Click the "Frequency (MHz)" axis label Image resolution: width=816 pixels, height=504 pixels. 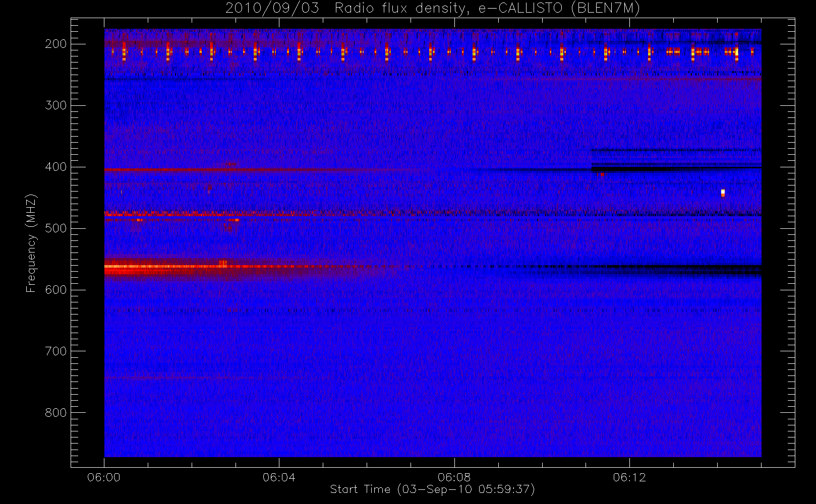coord(31,243)
